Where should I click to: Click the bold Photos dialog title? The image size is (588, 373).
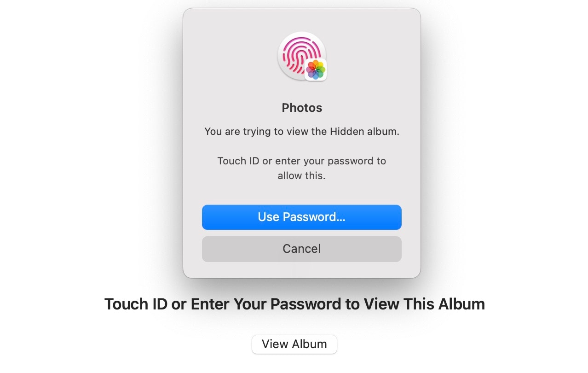[302, 108]
